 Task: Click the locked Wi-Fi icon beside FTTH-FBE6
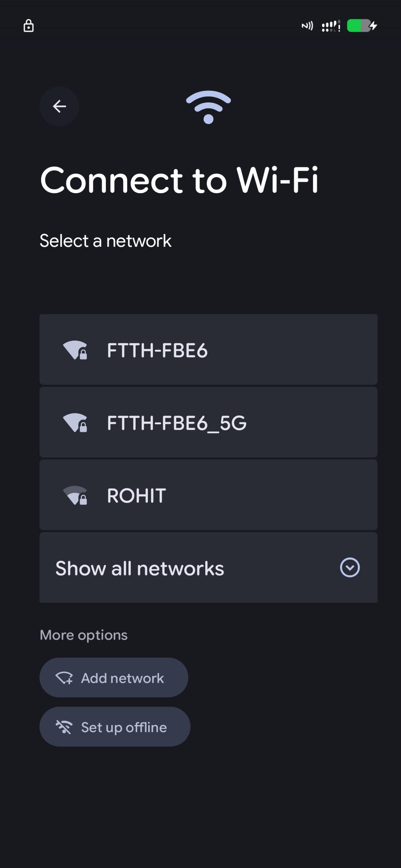coord(75,350)
